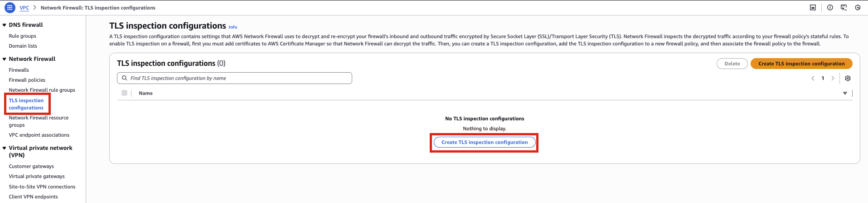Launch CloudShell terminal icon
This screenshot has width=868, height=203.
point(844,8)
